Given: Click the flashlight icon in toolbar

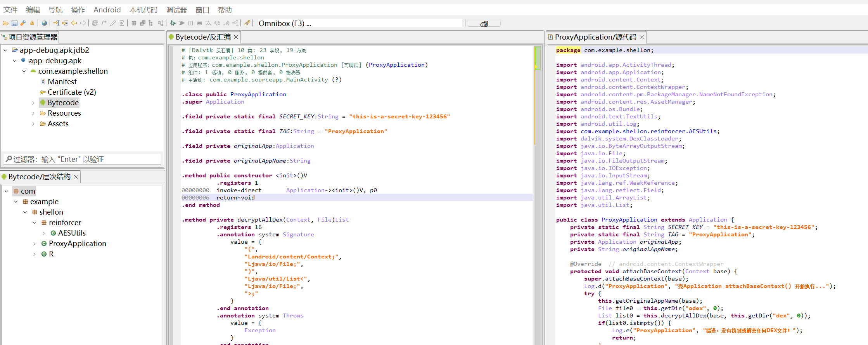Looking at the screenshot, I should pos(247,23).
